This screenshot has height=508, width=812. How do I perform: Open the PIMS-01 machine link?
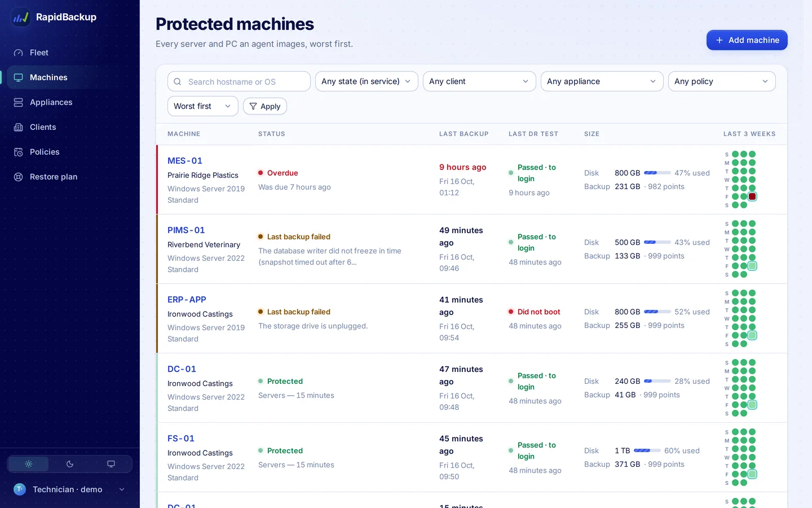click(186, 230)
